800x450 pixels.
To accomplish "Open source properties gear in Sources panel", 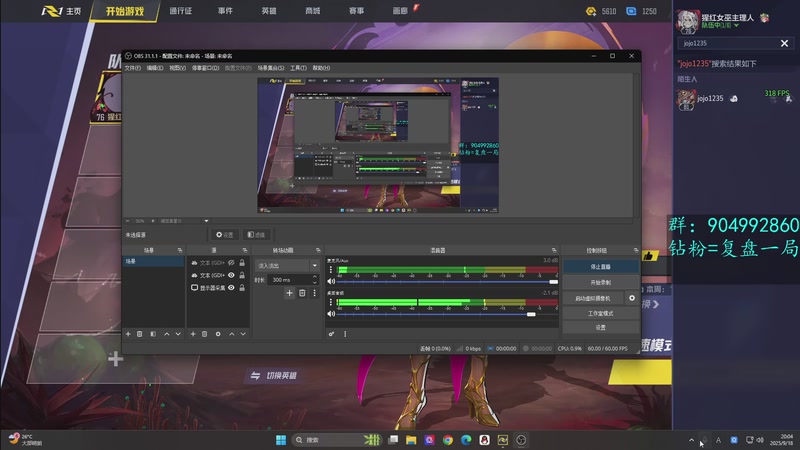I will pos(218,334).
